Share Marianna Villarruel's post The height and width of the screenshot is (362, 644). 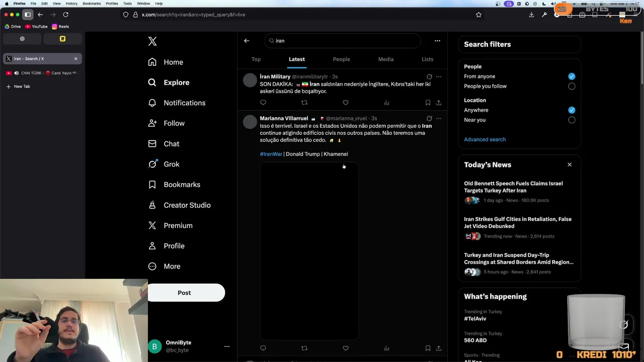click(439, 348)
